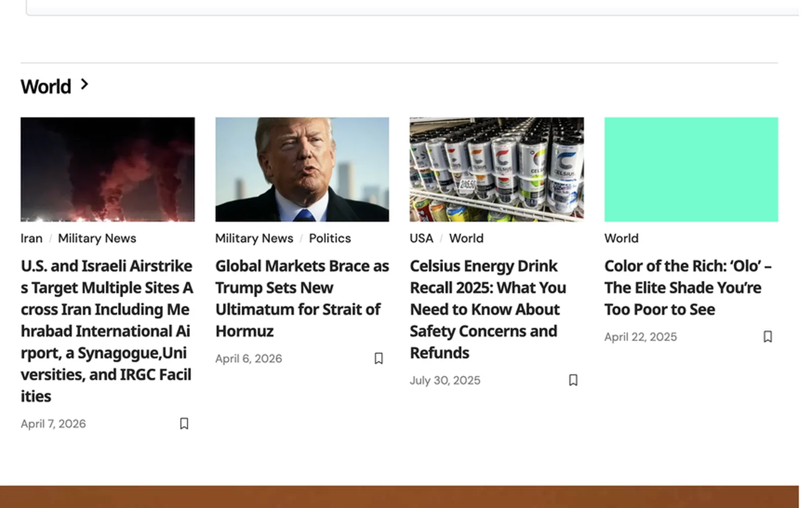
Task: Open the Politics category tag
Action: coord(330,238)
